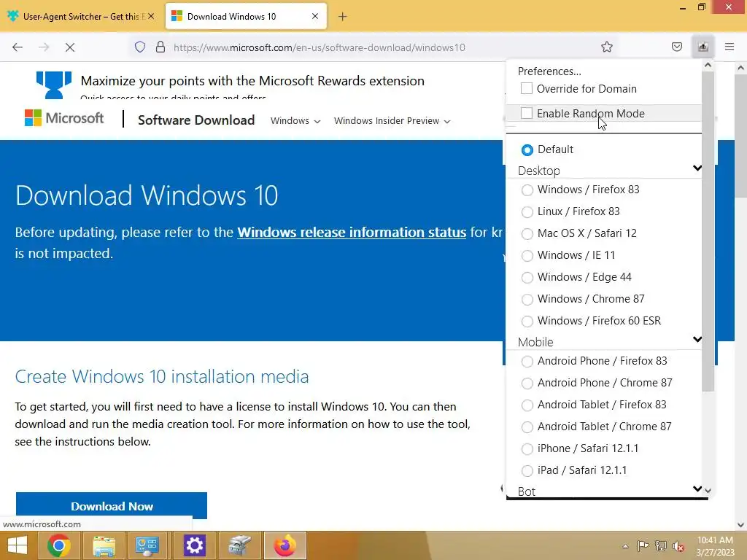Select iPhone / Safari 12.1.1
Image resolution: width=747 pixels, height=560 pixels.
tap(527, 449)
